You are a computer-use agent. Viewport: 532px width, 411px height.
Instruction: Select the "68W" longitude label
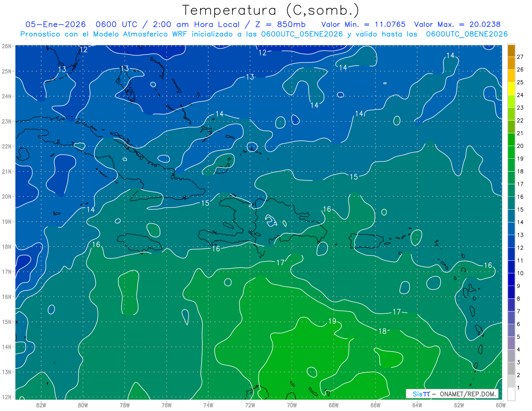(x=333, y=404)
